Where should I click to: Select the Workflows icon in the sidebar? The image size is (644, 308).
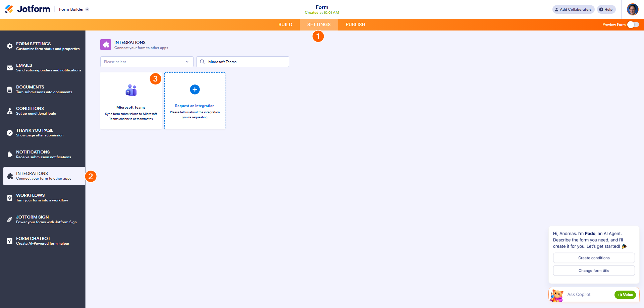(x=10, y=197)
